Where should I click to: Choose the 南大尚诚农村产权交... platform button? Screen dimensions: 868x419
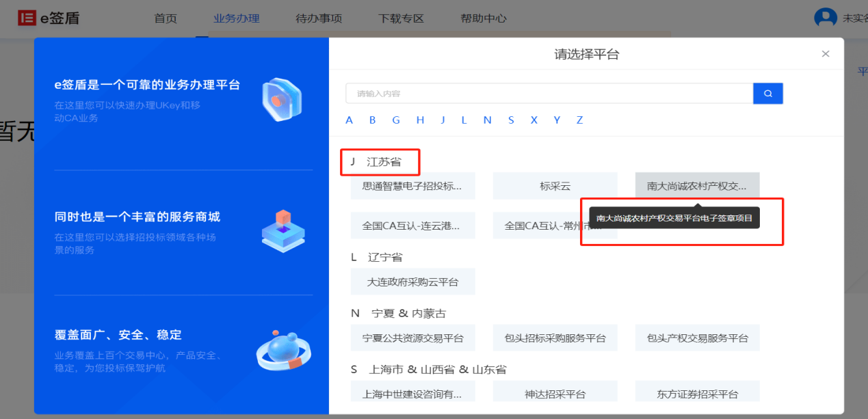click(x=697, y=185)
